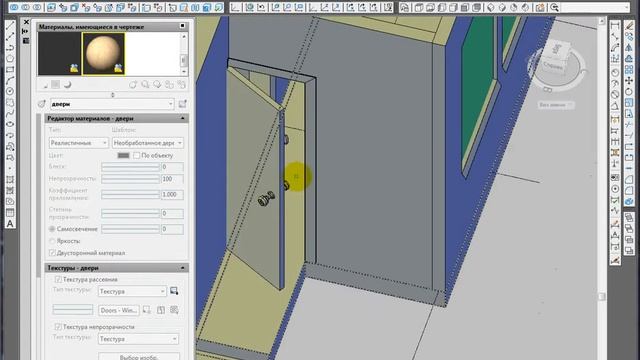This screenshot has height=360, width=640.
Task: Select the Ellipse tool
Action: [x=10, y=124]
